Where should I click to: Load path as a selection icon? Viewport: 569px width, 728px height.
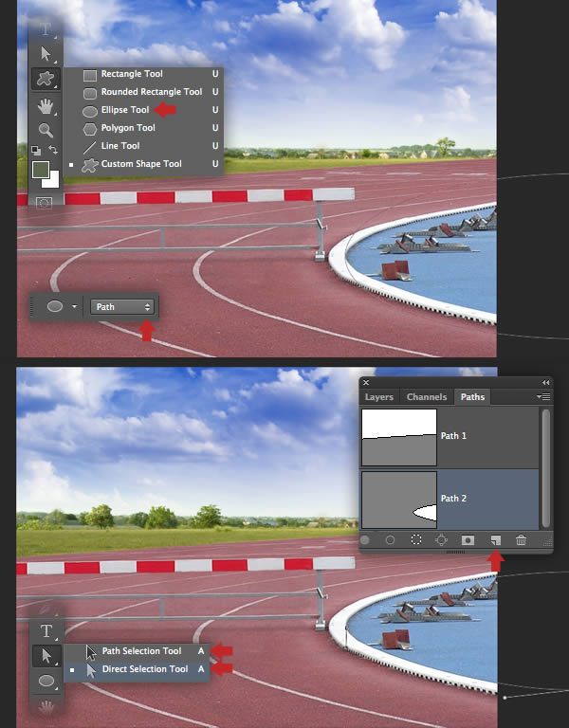click(416, 539)
